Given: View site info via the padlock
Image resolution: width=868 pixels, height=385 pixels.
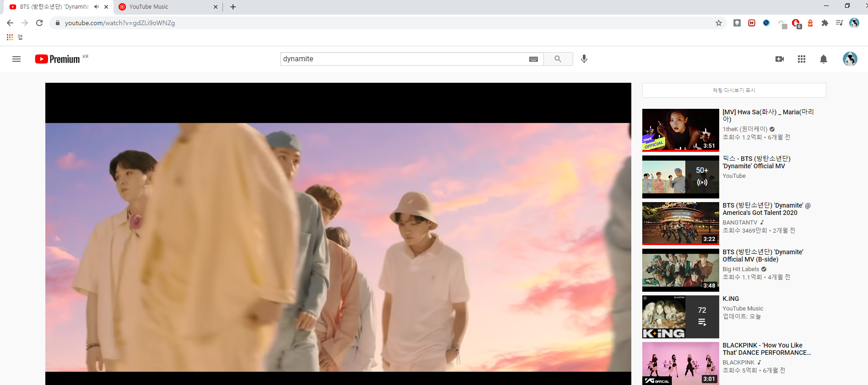Looking at the screenshot, I should pos(58,23).
